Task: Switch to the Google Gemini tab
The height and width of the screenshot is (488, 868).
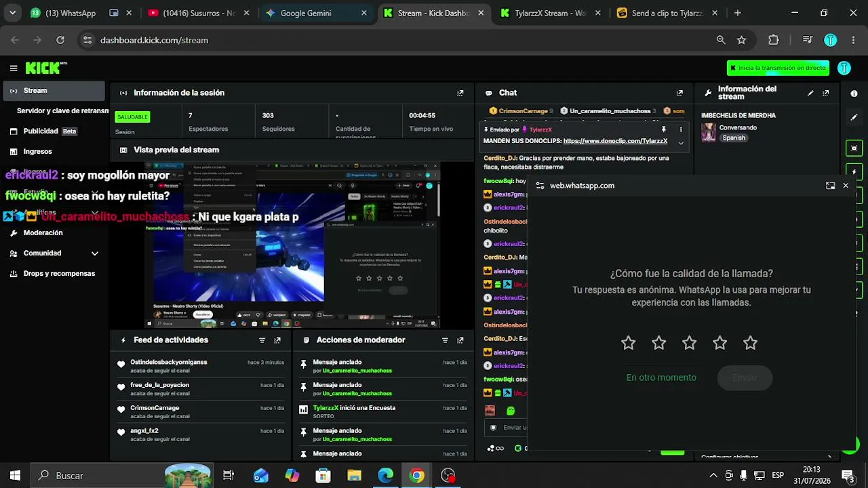Action: [x=317, y=13]
